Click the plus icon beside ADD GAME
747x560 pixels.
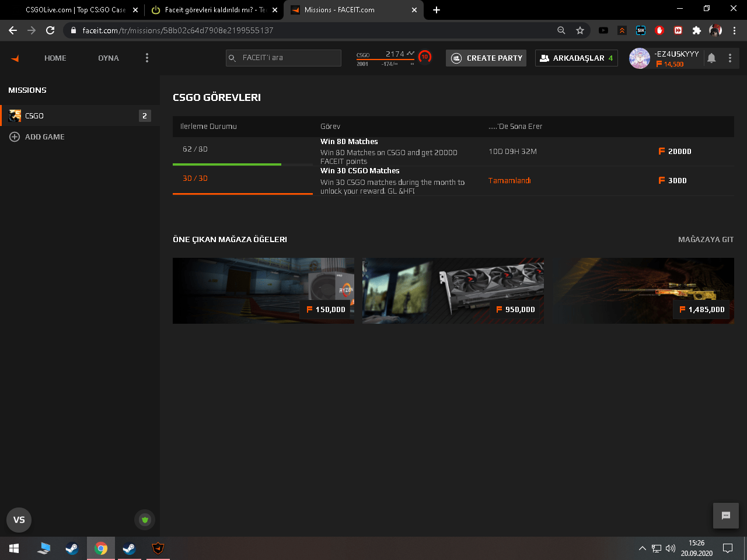[x=15, y=136]
